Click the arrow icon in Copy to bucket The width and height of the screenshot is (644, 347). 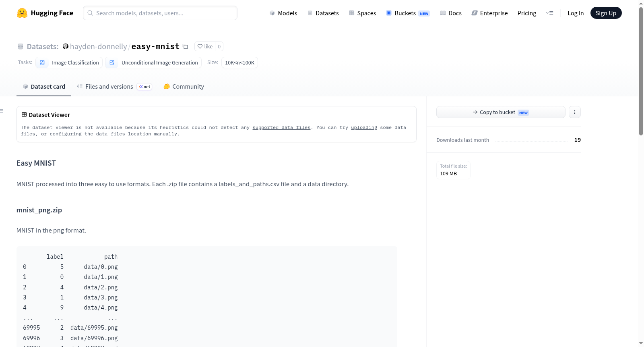475,112
